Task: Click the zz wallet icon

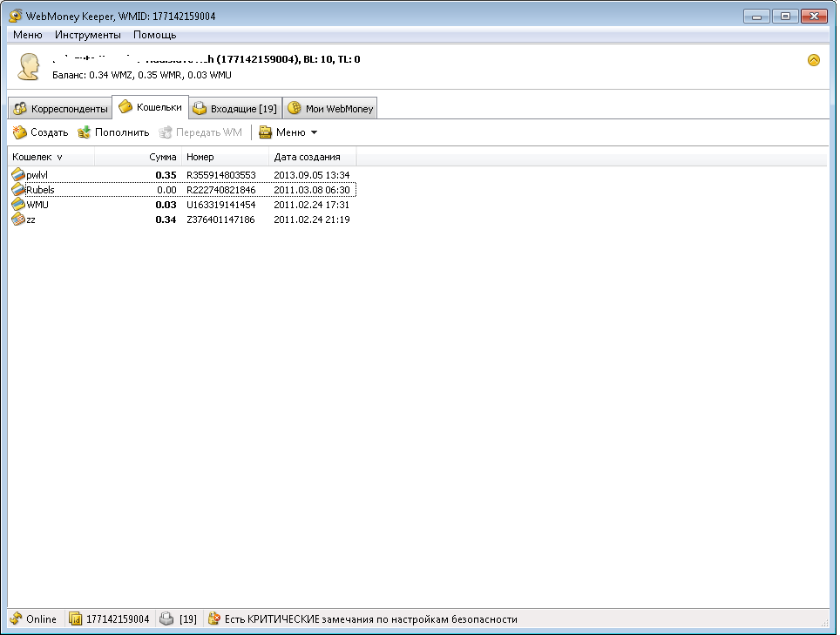Action: tap(18, 220)
